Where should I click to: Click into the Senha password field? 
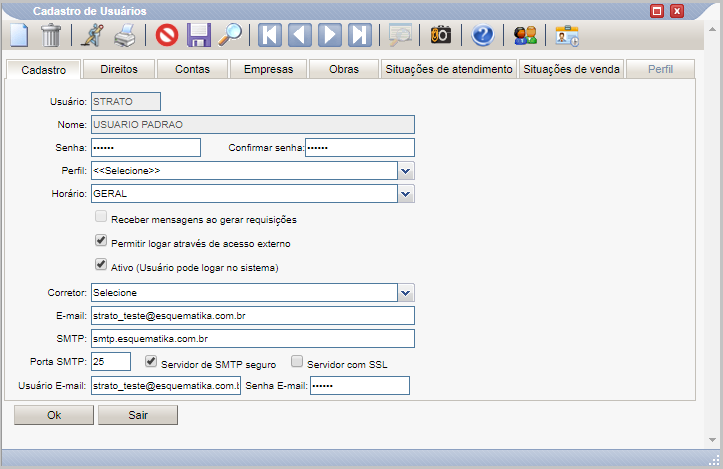click(x=146, y=148)
